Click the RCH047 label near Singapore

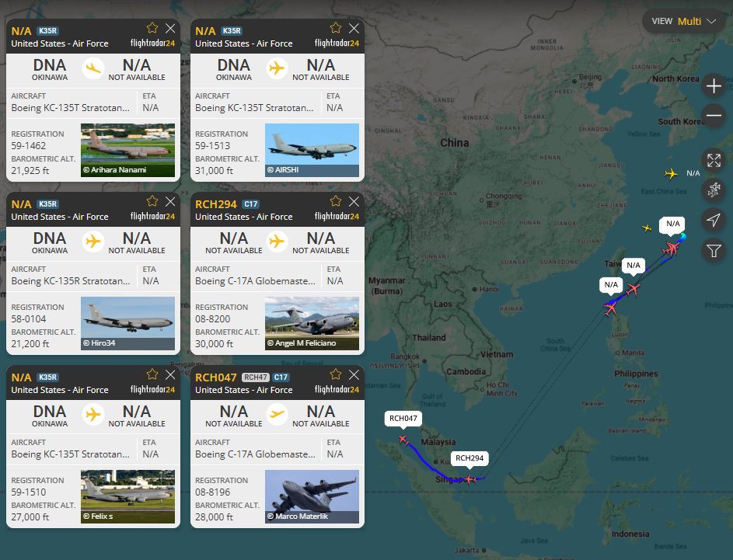pyautogui.click(x=403, y=418)
